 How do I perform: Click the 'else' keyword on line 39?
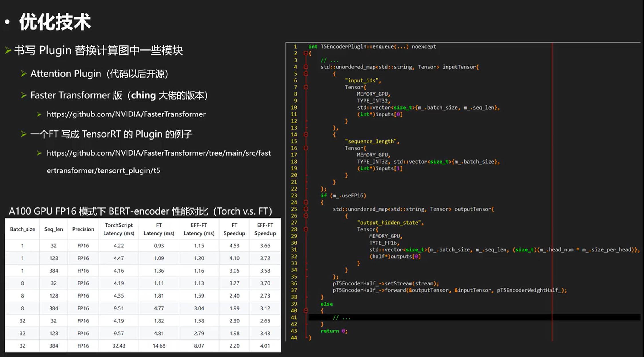(x=327, y=304)
